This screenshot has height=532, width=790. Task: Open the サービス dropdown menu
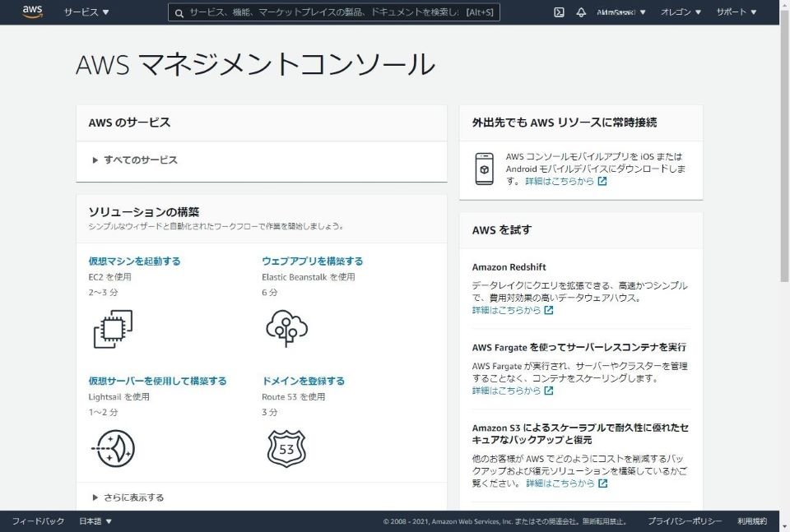coord(86,12)
